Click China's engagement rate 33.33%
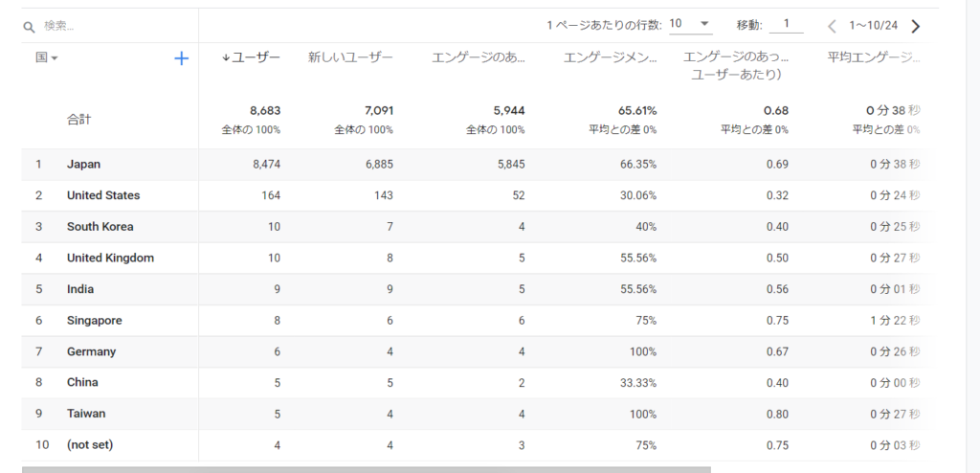The width and height of the screenshot is (980, 473). point(638,382)
